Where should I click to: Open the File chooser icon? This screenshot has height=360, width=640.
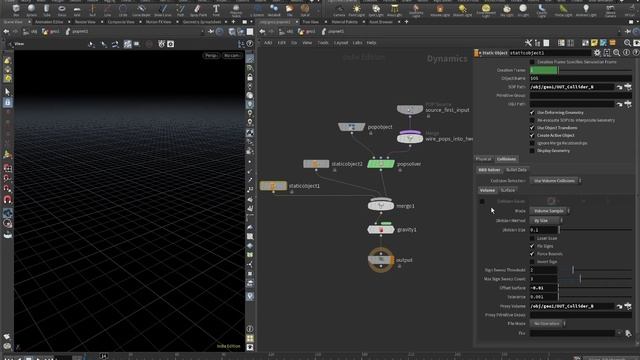pos(628,333)
